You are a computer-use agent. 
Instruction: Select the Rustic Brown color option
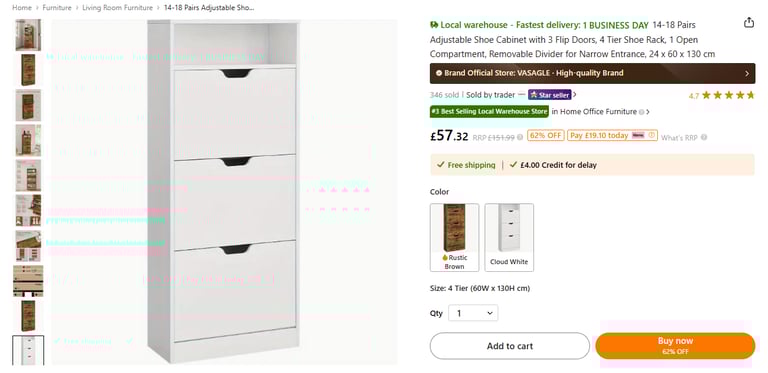pos(455,237)
